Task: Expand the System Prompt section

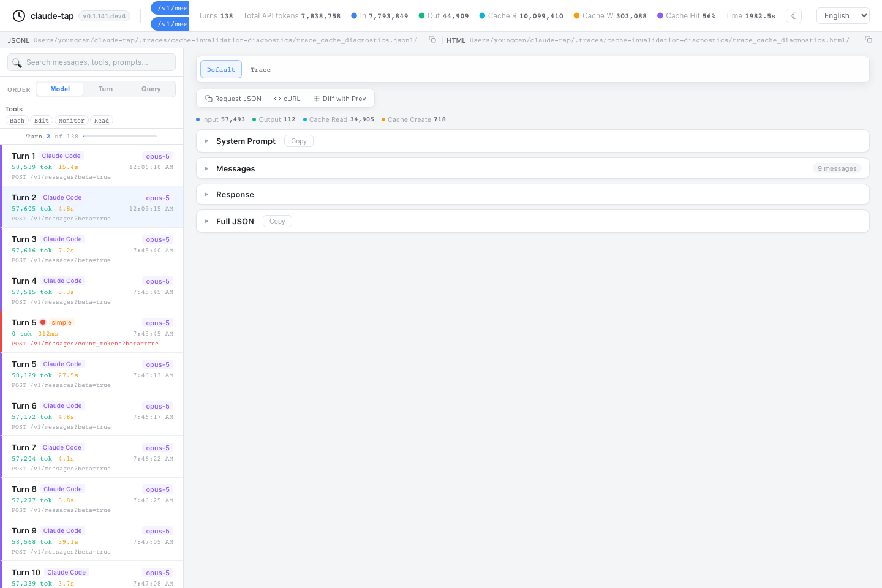Action: (533, 141)
